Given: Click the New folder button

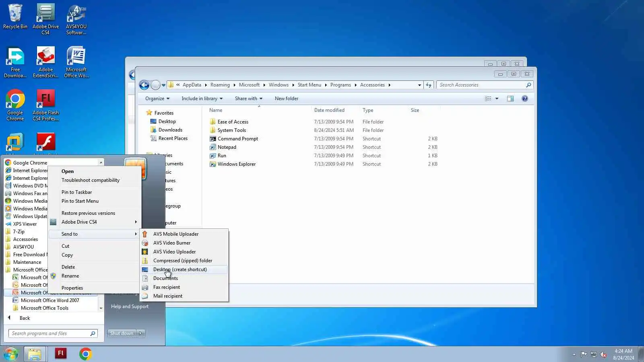Looking at the screenshot, I should coord(287,99).
